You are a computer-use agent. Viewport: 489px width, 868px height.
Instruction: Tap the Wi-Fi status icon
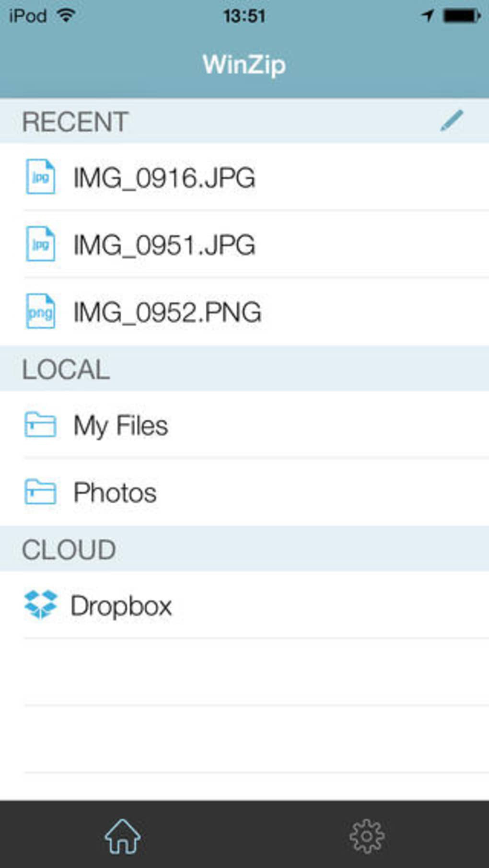tap(66, 15)
